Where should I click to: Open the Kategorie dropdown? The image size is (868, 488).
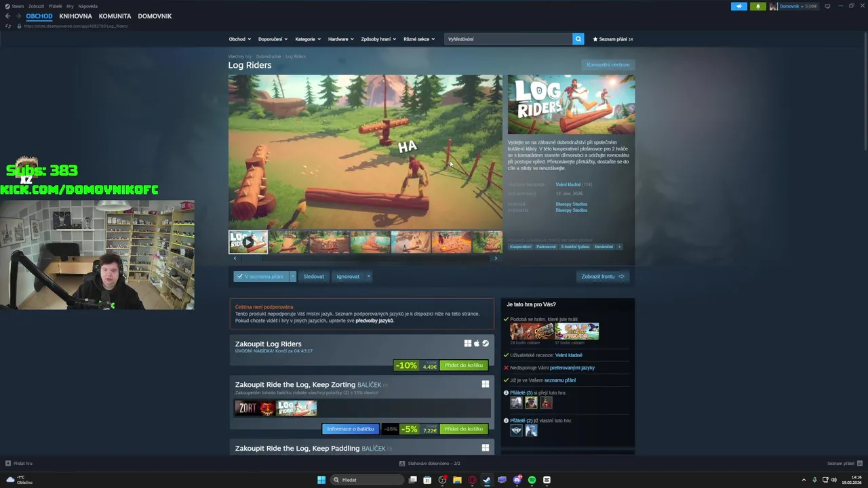coord(308,39)
